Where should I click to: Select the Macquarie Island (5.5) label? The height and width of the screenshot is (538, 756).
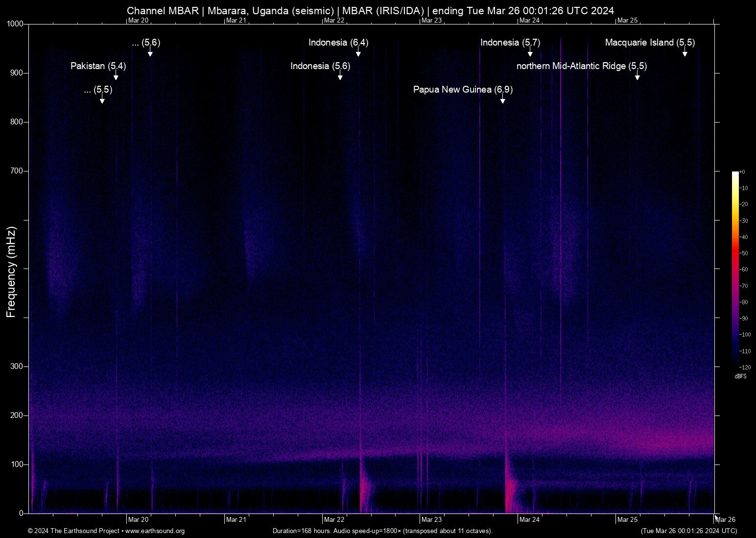[x=650, y=43]
